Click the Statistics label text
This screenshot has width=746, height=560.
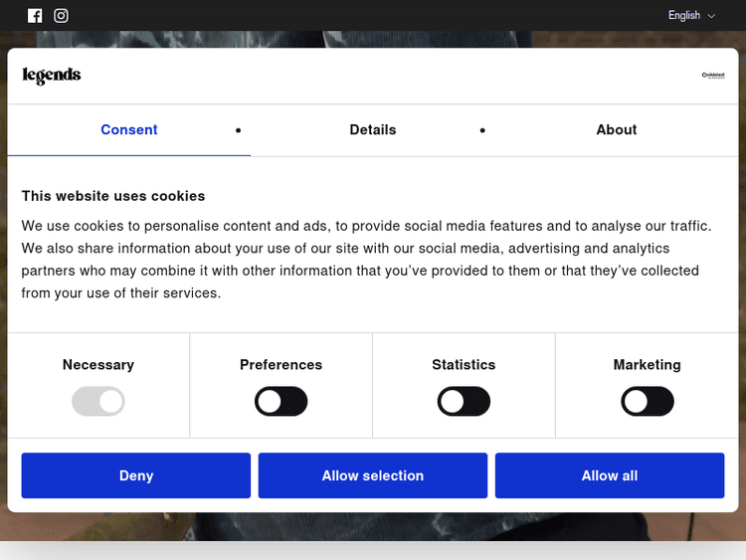click(464, 365)
